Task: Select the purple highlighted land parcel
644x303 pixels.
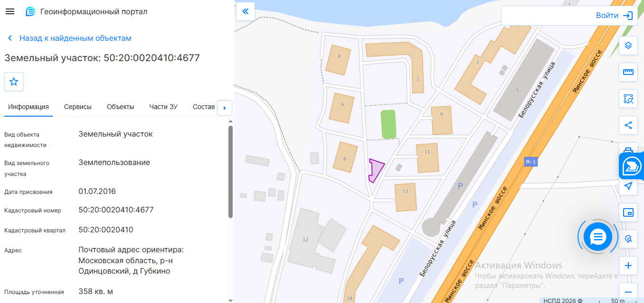Action: pyautogui.click(x=376, y=169)
